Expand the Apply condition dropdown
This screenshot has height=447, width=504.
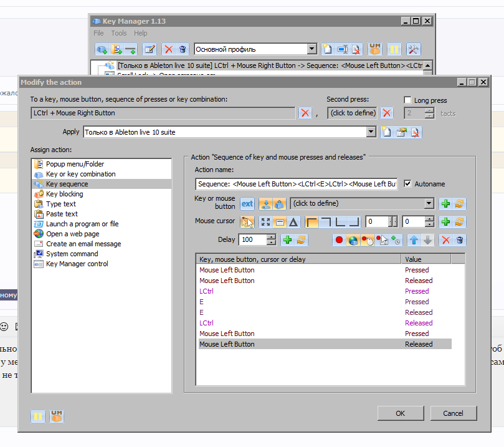pos(371,132)
